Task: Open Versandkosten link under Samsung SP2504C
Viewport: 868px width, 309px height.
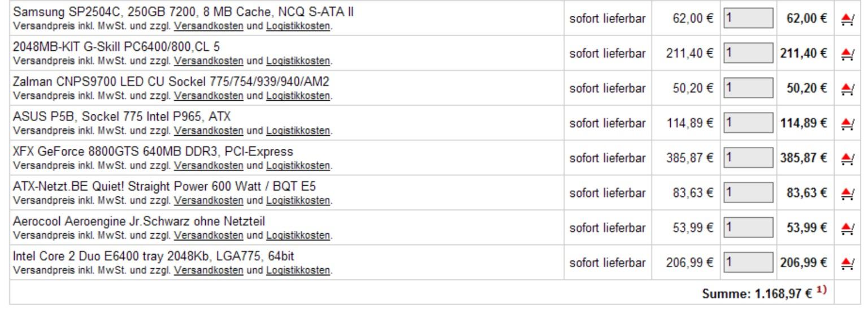Action: click(209, 26)
